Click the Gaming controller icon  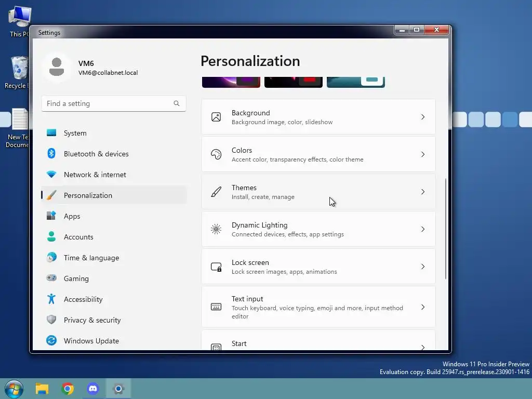click(x=51, y=278)
